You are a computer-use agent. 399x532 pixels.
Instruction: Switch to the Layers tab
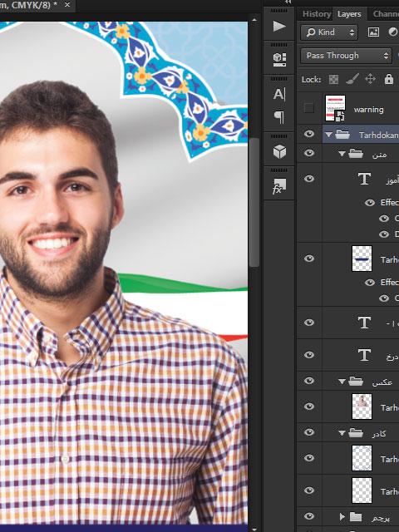(x=349, y=14)
